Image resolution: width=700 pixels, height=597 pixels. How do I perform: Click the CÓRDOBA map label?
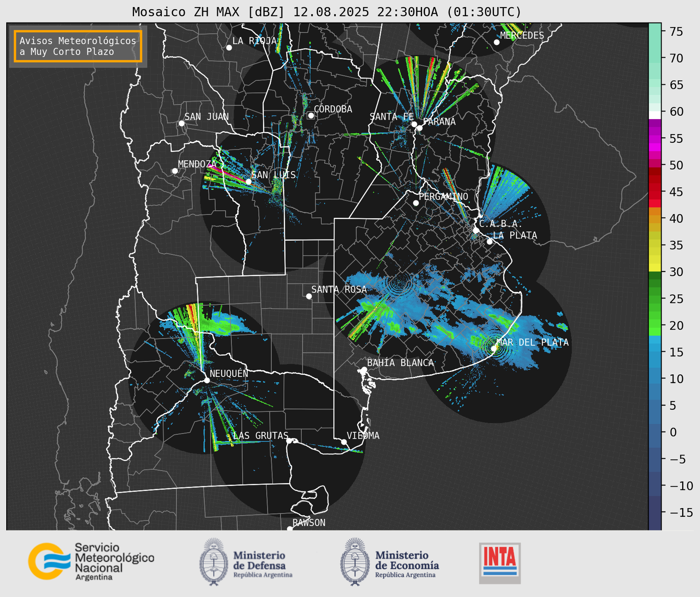point(333,109)
